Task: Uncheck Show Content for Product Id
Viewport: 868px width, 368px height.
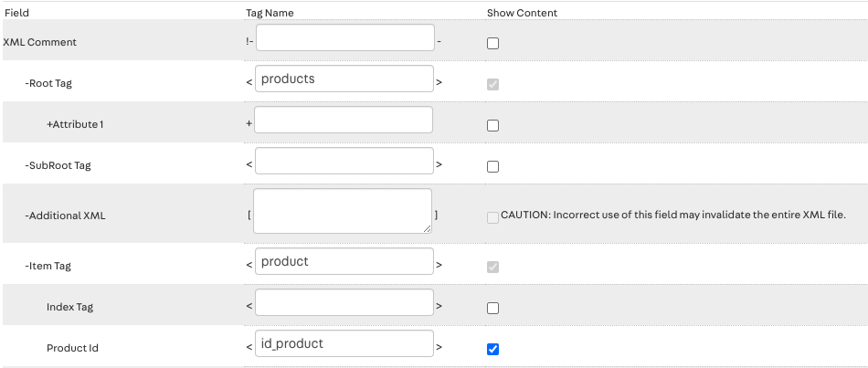Action: (493, 349)
